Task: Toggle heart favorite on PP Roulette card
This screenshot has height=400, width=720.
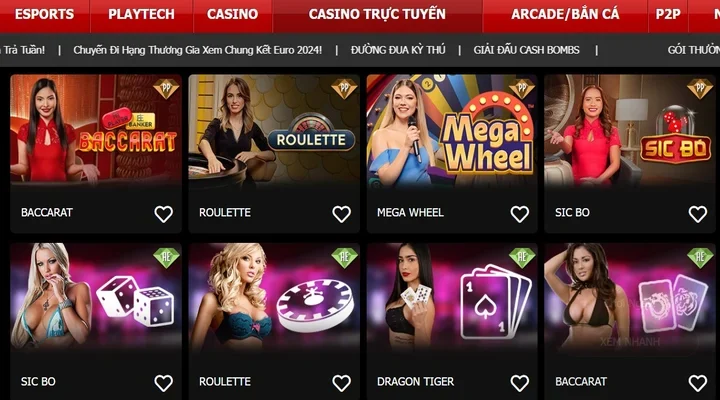Action: (342, 214)
